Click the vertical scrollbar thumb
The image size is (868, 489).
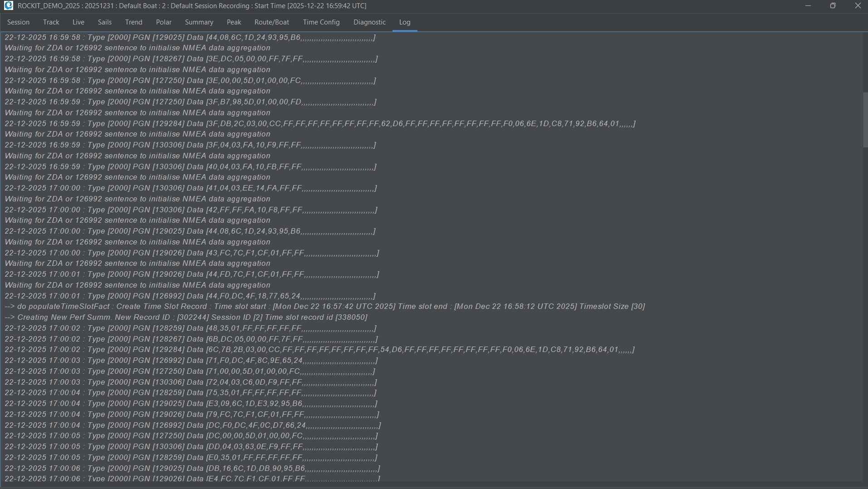(865, 120)
